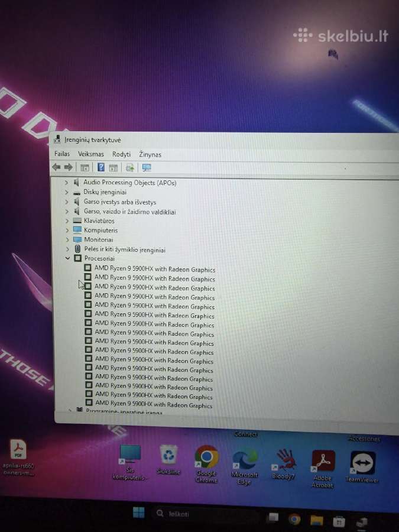Expand the Klaviatūros category
399x532 pixels.
point(67,221)
